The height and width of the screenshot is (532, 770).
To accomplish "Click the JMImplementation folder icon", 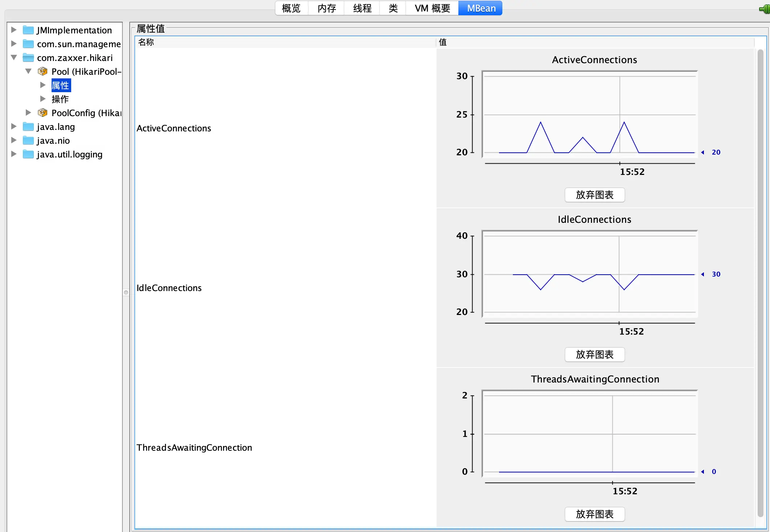I will (x=28, y=30).
